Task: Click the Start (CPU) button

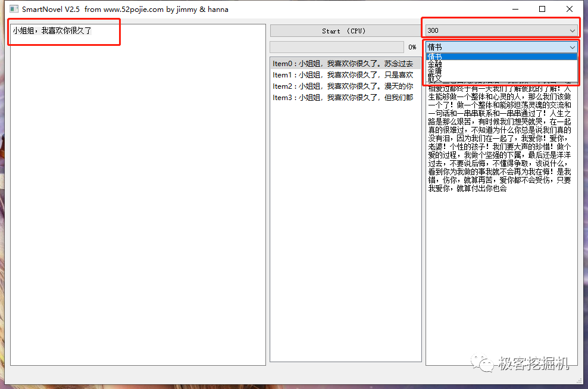Action: pos(345,31)
